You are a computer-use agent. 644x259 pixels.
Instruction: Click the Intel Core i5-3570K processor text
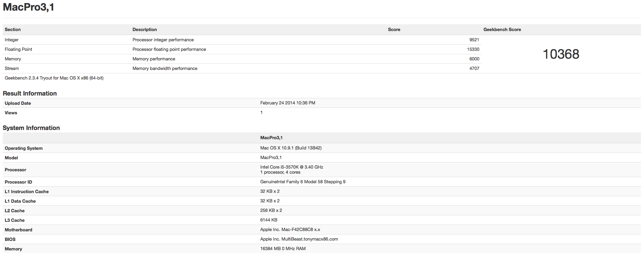point(291,167)
